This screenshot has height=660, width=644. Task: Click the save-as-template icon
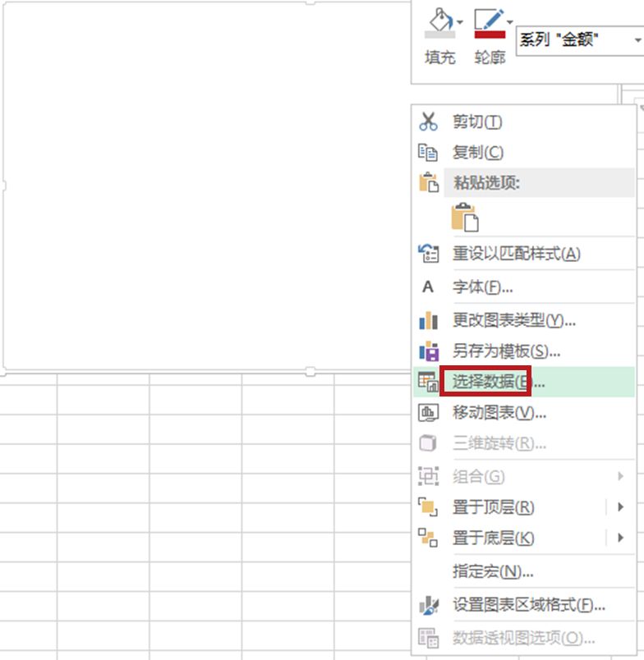click(x=429, y=351)
